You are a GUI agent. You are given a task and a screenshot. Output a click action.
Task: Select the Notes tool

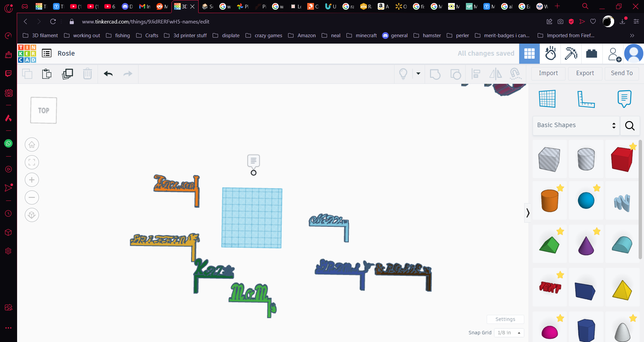624,99
